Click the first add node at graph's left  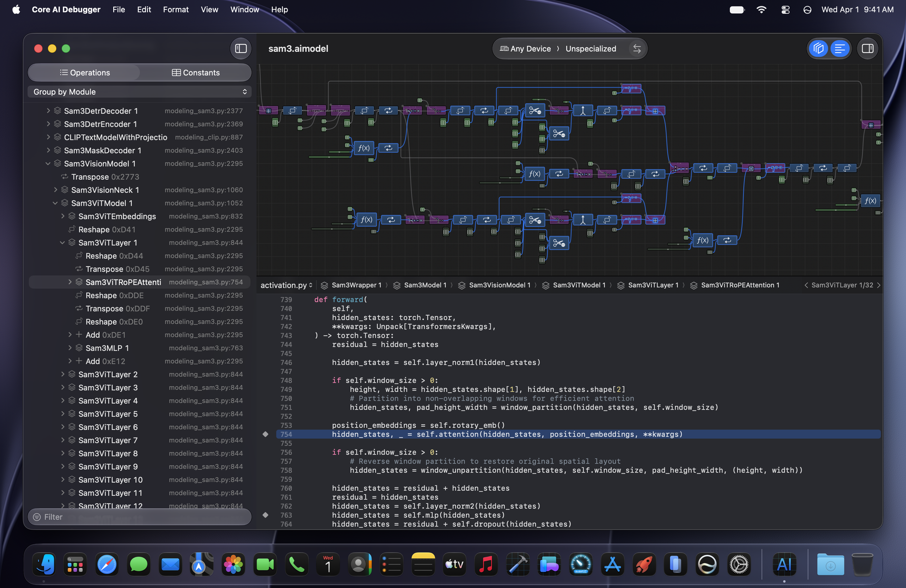coord(269,110)
